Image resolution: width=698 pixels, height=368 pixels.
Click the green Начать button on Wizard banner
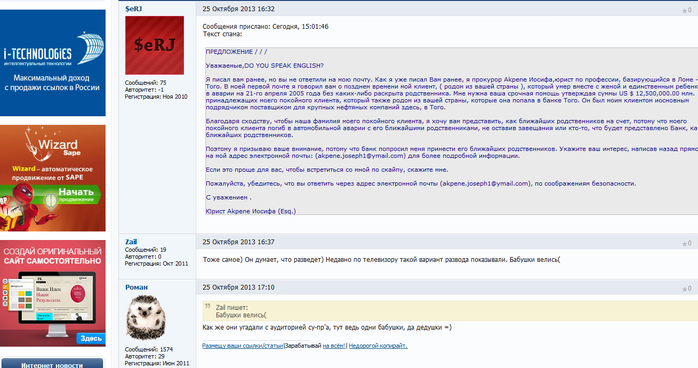76,194
